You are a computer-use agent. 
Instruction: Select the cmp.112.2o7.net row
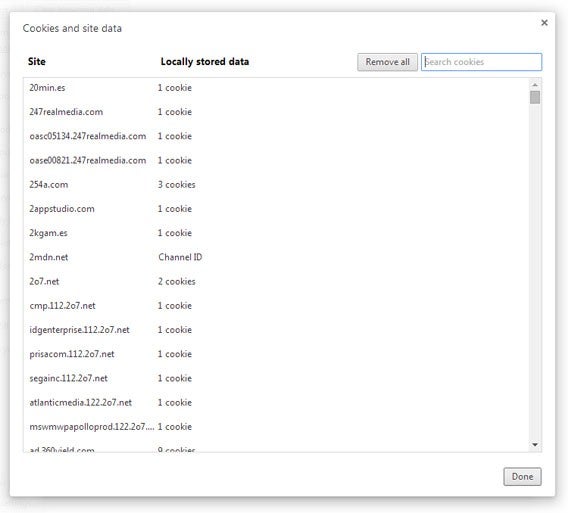pos(276,306)
